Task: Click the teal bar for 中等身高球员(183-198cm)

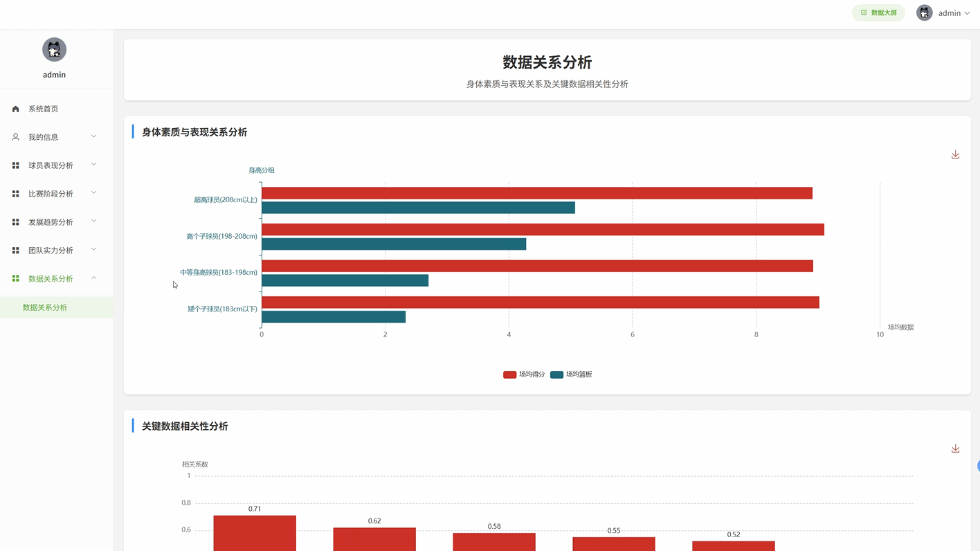Action: (x=345, y=280)
